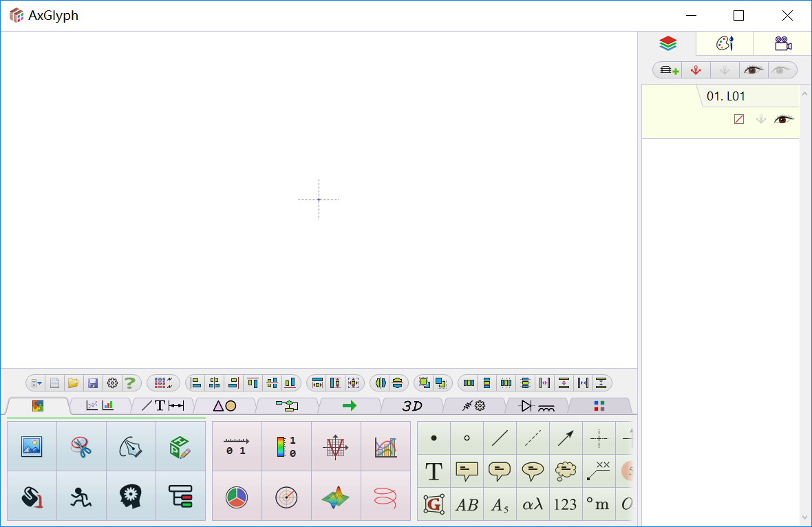Select the solid line tool
This screenshot has height=527, width=812.
[x=500, y=438]
